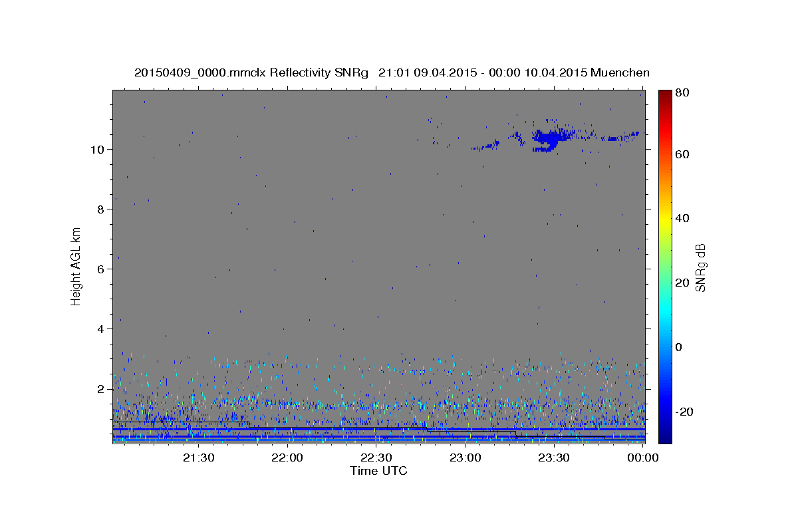Click the 22:00 time tick label

[x=288, y=458]
